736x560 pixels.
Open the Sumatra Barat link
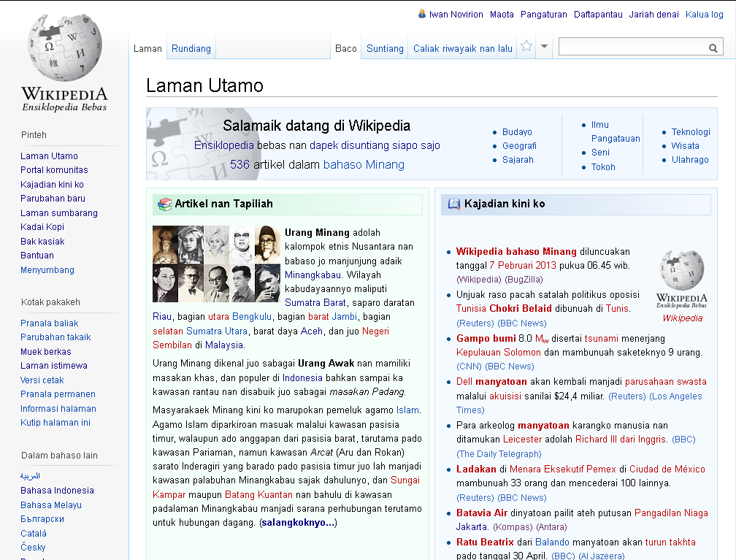pos(315,303)
